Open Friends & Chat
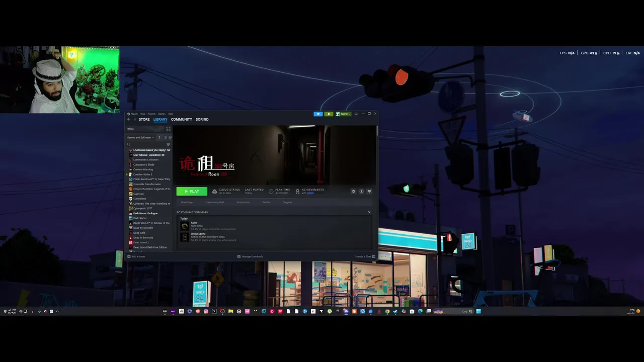The height and width of the screenshot is (362, 644). (365, 256)
